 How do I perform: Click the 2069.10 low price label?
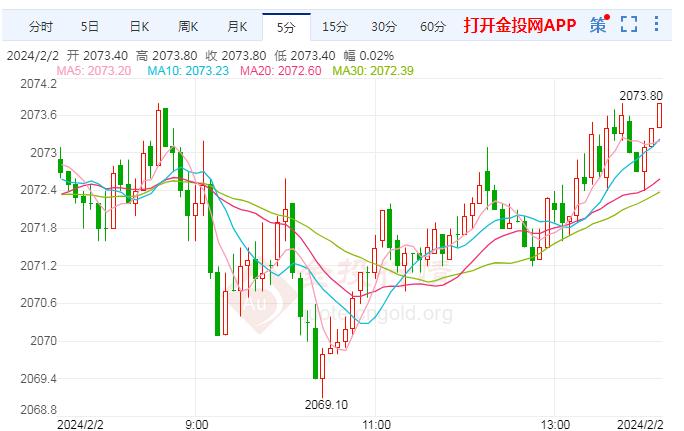tap(326, 404)
